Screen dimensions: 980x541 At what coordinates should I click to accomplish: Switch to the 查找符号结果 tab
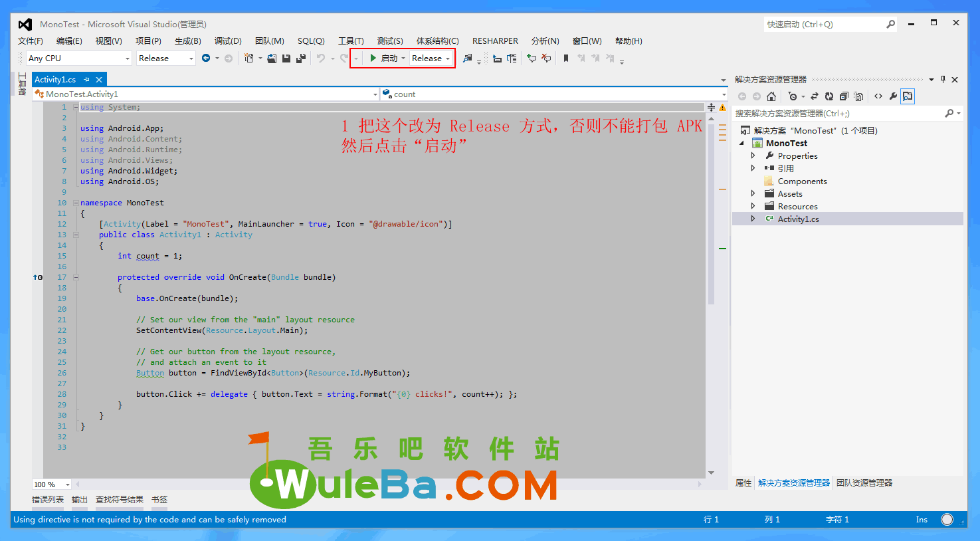(x=120, y=500)
